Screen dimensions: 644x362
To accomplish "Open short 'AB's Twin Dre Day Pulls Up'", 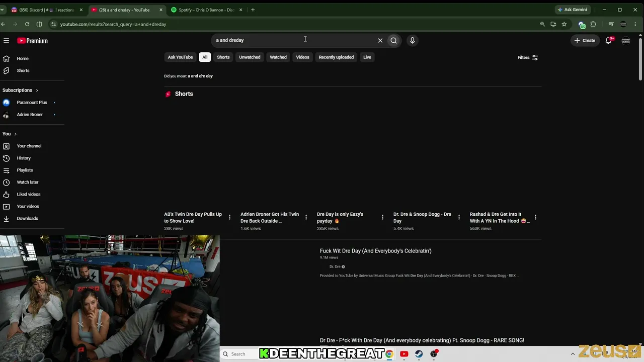I will pos(193,218).
